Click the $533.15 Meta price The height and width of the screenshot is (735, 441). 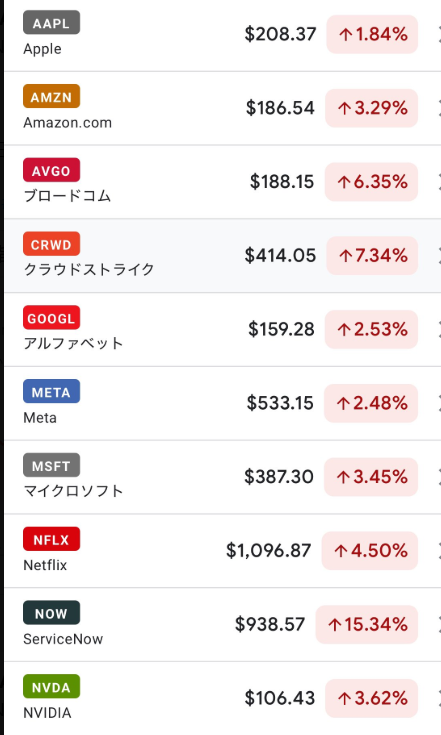tap(280, 403)
